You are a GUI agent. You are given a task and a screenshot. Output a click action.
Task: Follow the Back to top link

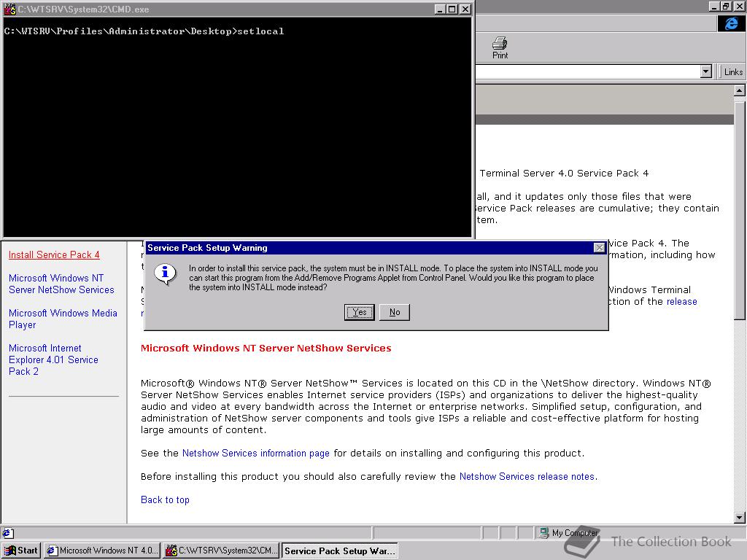(165, 499)
